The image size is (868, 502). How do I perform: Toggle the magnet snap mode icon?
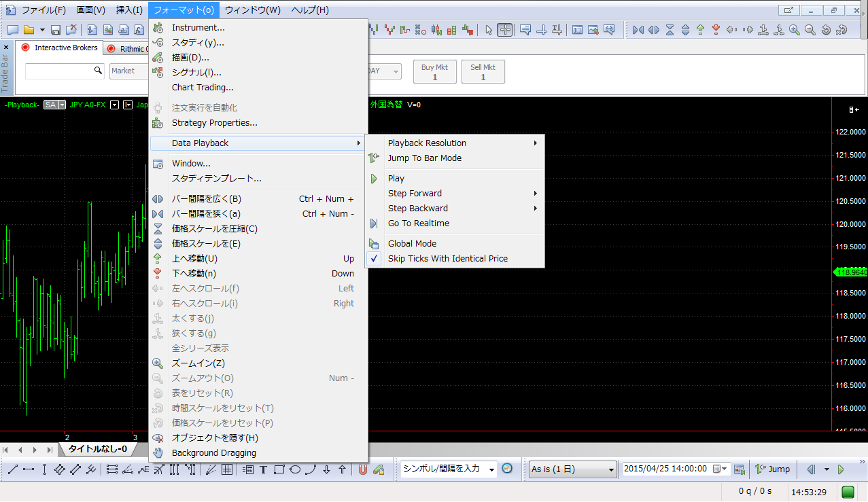pyautogui.click(x=362, y=469)
